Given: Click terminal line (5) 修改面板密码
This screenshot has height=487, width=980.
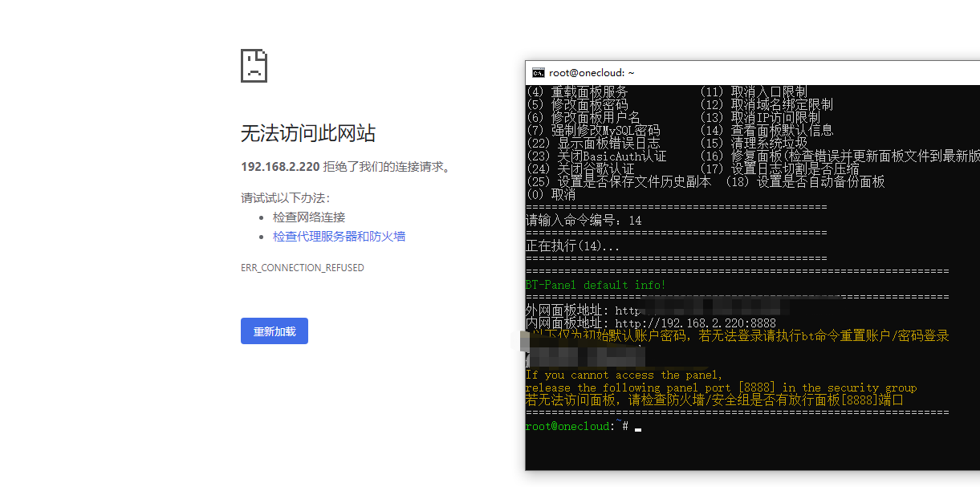Looking at the screenshot, I should (x=577, y=105).
